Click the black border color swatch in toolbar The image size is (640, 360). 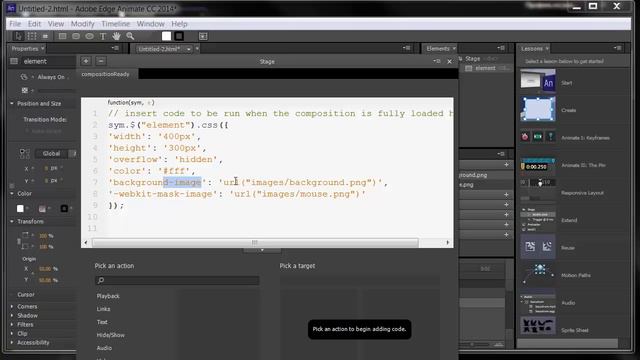point(179,36)
